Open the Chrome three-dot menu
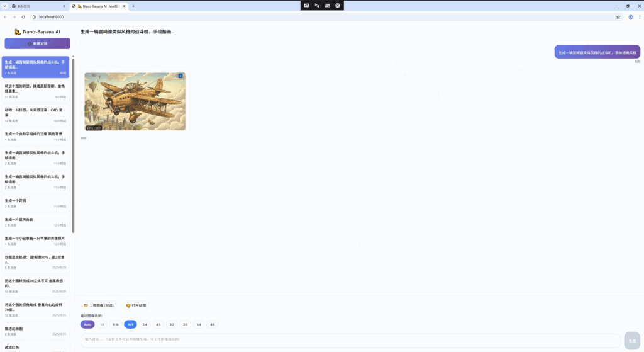The image size is (644, 352). point(639,17)
